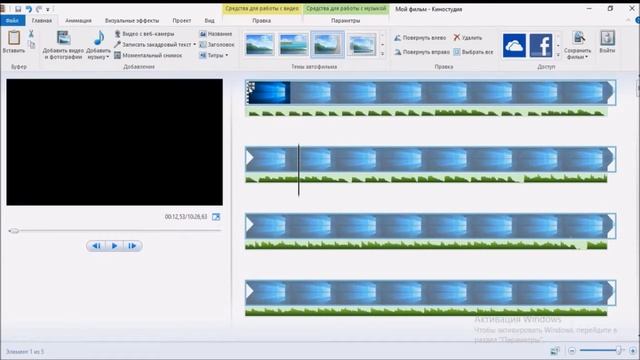Click the Добавить музыку note icon
The height and width of the screenshot is (360, 640).
point(99,39)
